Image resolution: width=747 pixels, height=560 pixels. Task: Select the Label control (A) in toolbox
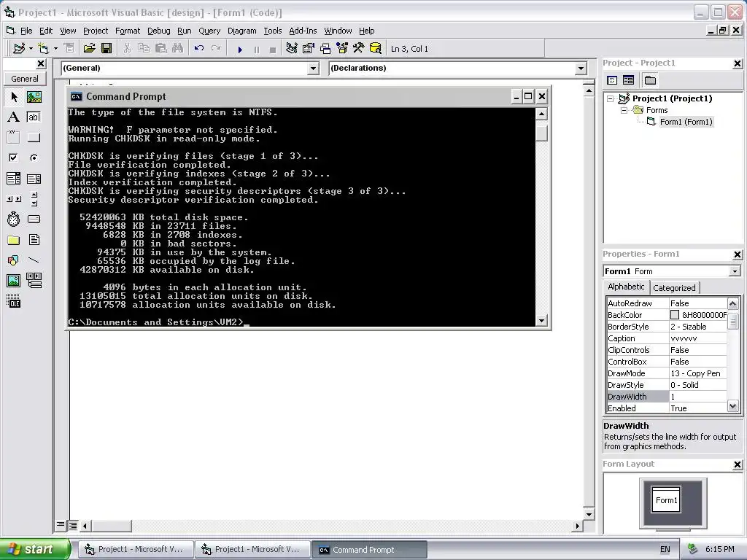14,117
